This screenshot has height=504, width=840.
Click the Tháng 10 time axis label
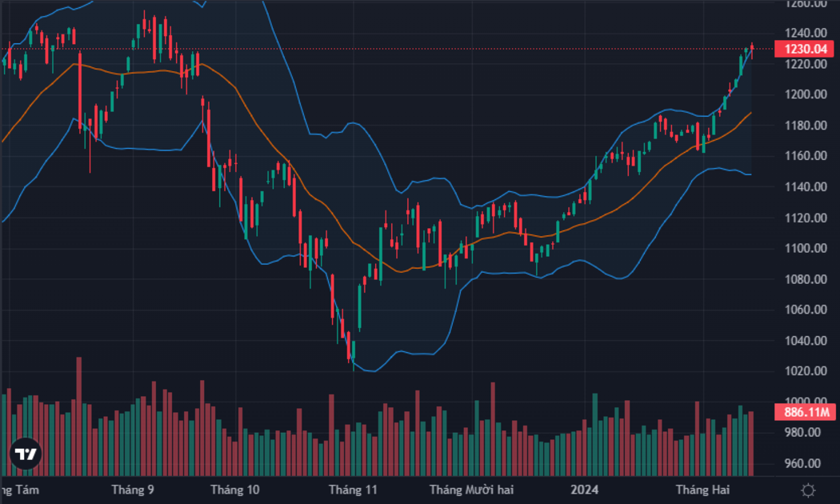click(x=234, y=490)
